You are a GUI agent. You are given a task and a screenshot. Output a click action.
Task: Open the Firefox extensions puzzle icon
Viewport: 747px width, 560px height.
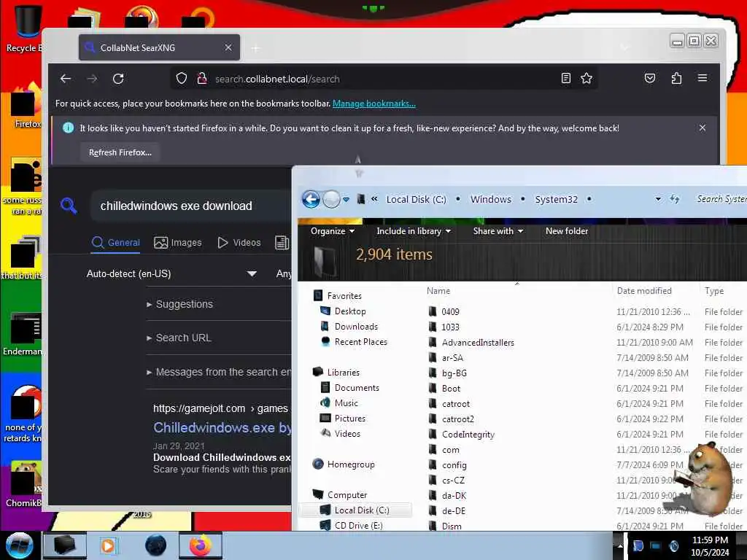click(x=676, y=78)
